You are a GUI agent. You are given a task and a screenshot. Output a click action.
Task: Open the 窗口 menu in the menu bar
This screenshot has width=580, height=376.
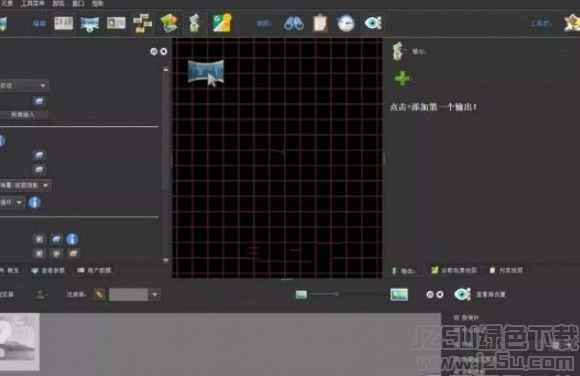pyautogui.click(x=78, y=4)
